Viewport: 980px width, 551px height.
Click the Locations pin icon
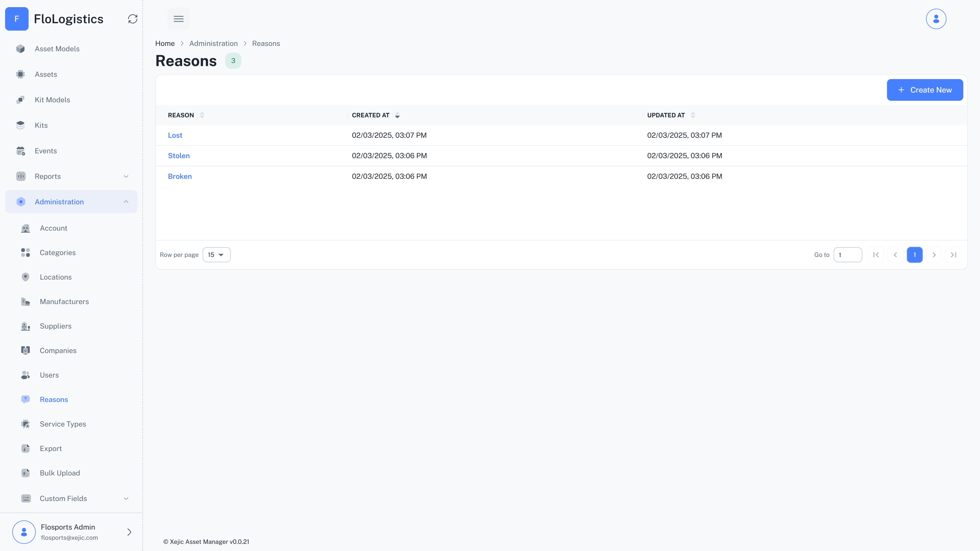[26, 277]
